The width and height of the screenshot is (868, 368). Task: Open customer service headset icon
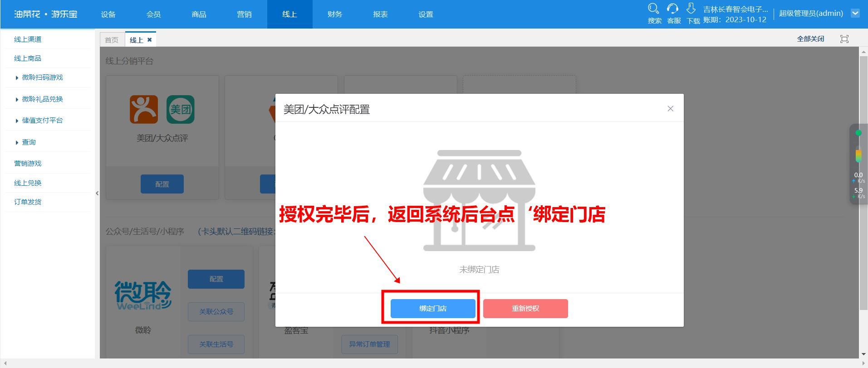point(672,9)
